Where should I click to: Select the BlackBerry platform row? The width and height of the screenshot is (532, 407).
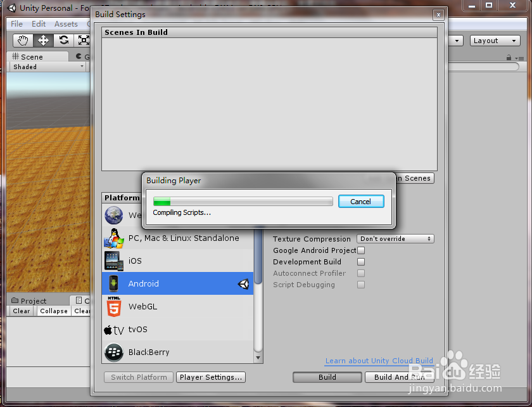(x=177, y=352)
